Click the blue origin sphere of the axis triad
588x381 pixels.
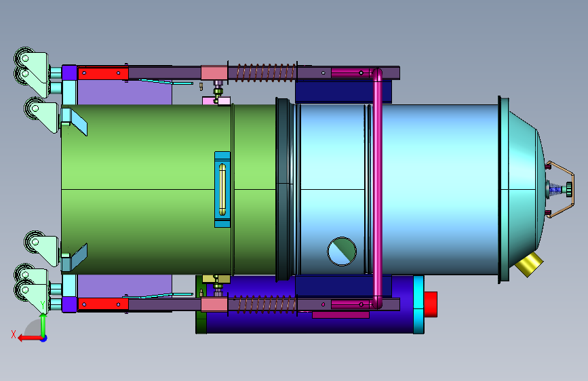[x=44, y=338]
